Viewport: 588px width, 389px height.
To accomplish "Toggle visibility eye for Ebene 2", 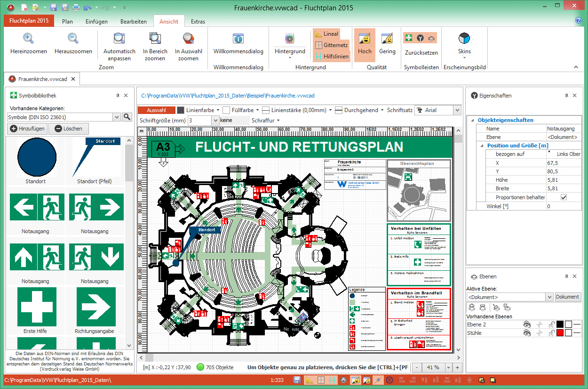I will (x=527, y=324).
